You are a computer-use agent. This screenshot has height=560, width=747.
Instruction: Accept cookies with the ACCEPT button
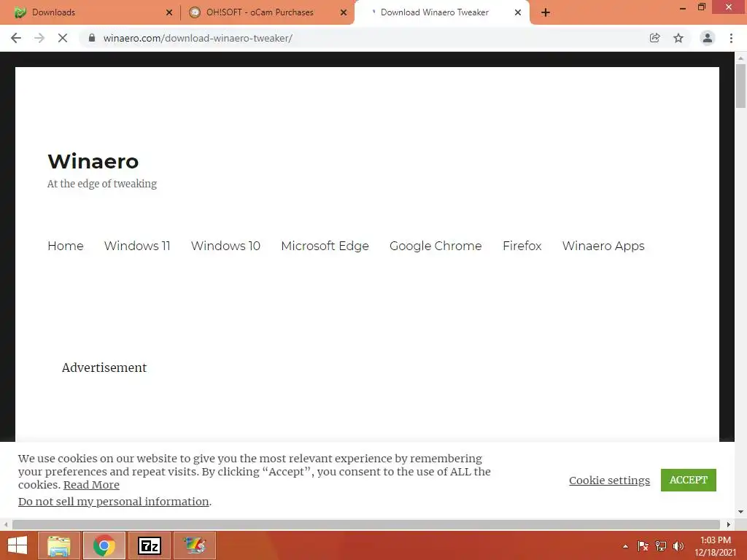[x=689, y=480]
